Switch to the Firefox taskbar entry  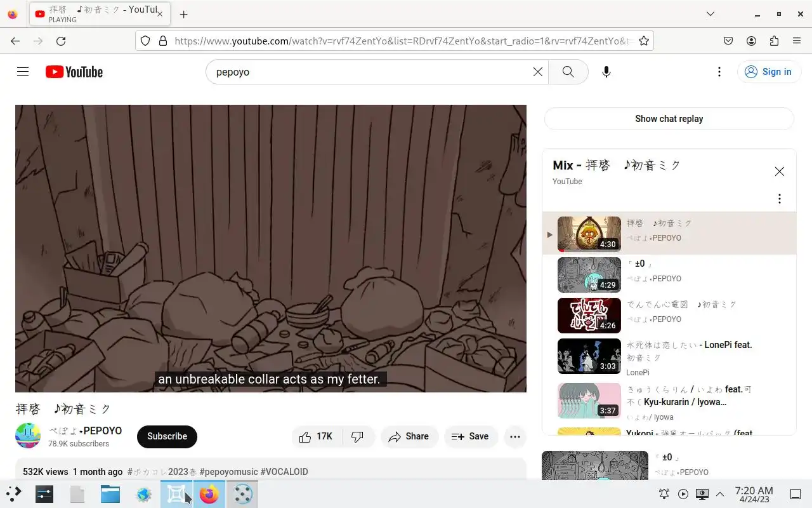tap(209, 493)
